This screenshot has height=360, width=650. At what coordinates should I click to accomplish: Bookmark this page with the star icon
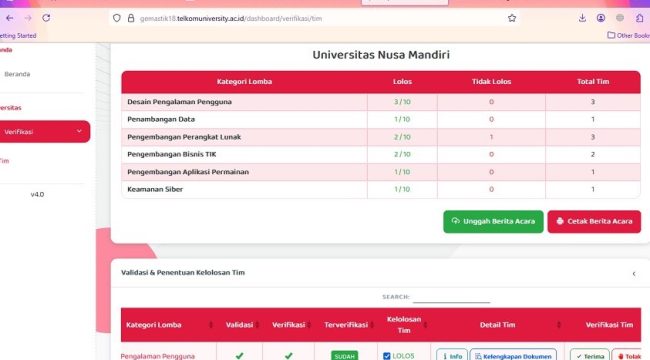(512, 18)
